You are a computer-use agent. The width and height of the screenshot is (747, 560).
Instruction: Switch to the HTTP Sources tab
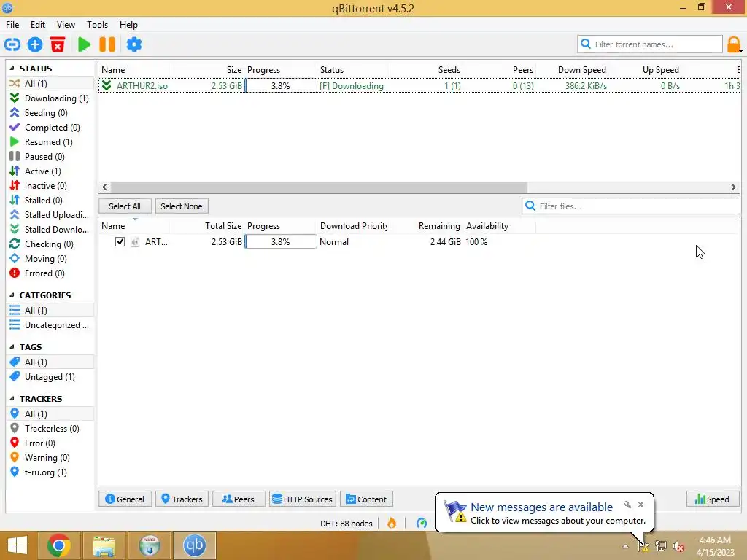point(303,499)
